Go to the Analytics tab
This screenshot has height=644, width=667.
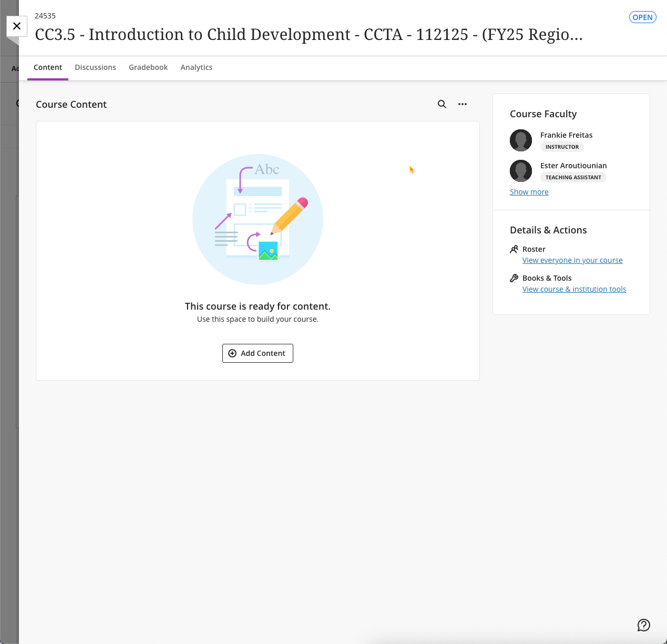196,67
